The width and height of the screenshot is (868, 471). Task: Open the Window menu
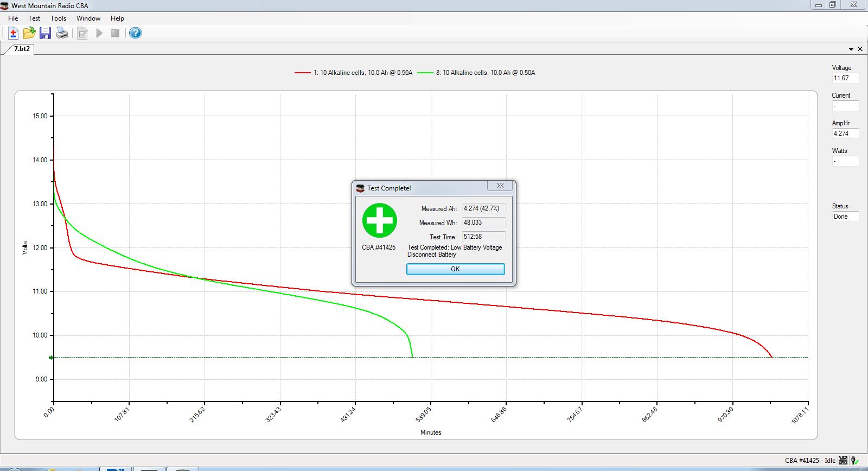[x=88, y=18]
